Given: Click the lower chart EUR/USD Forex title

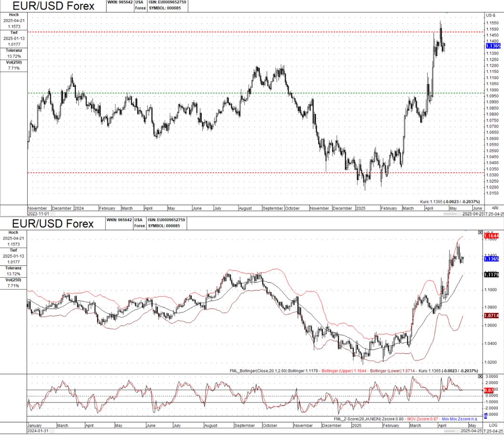Looking at the screenshot, I should [x=53, y=223].
